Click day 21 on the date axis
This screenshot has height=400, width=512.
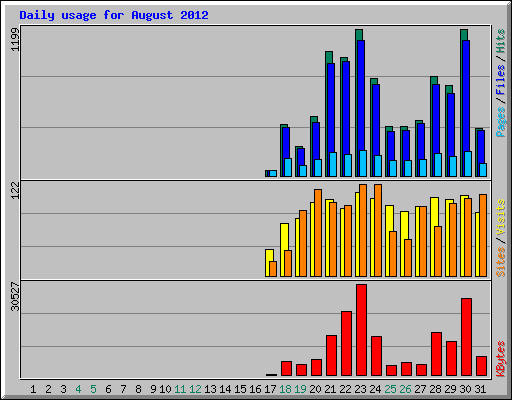[330, 389]
